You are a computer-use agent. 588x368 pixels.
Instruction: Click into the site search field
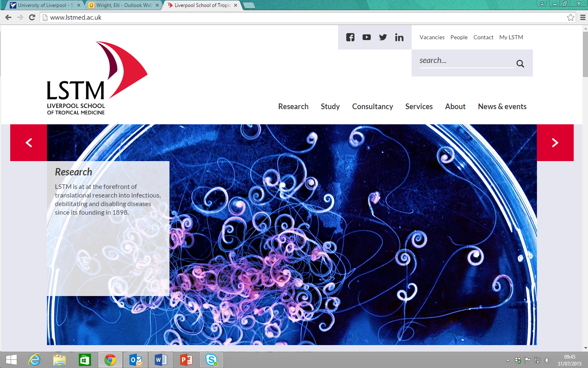click(x=465, y=61)
